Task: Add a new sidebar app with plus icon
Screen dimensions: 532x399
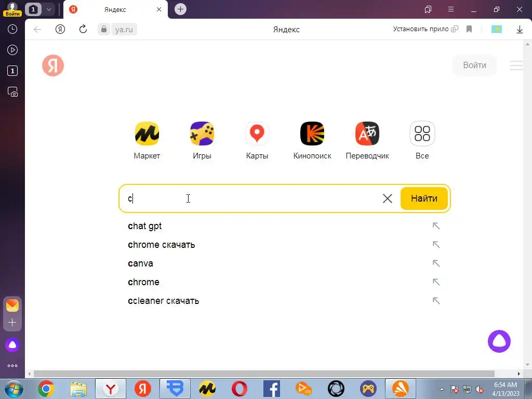Action: click(12, 322)
